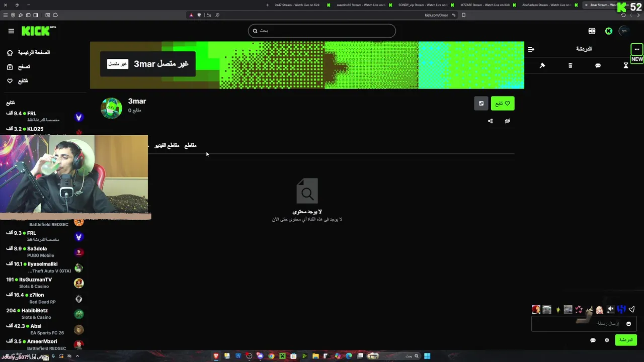Viewport: 644px width, 362px height.
Task: Expand the system tray hidden icons arrow
Action: pyautogui.click(x=77, y=356)
